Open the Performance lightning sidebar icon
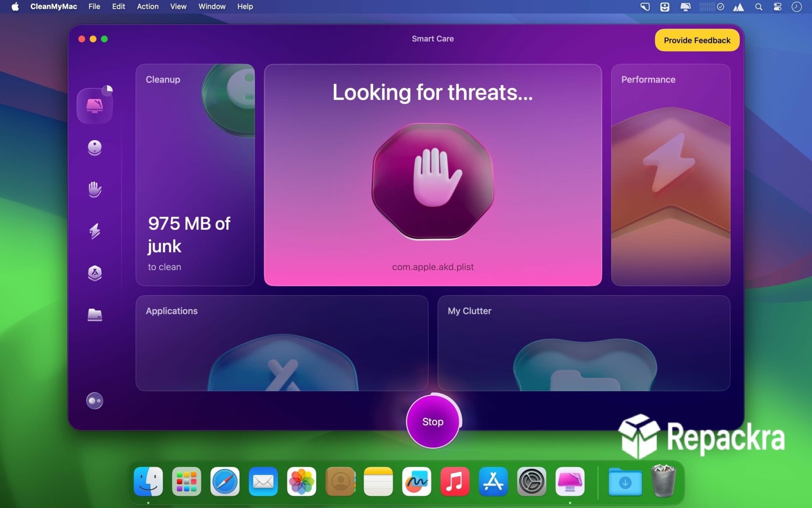 (x=95, y=231)
